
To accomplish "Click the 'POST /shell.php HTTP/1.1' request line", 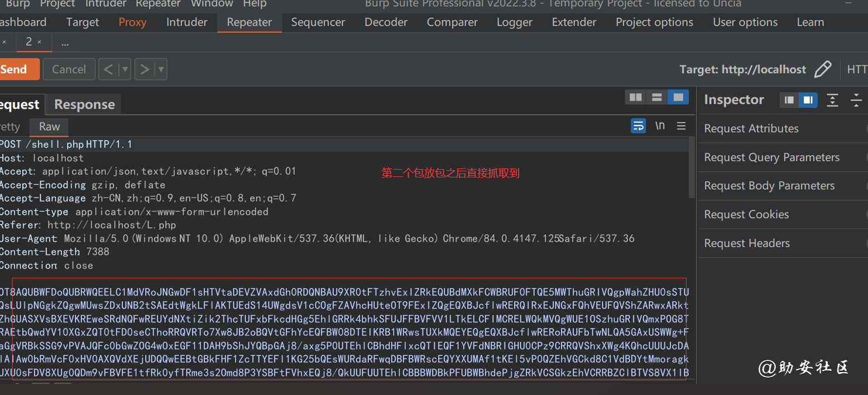I will coord(66,144).
